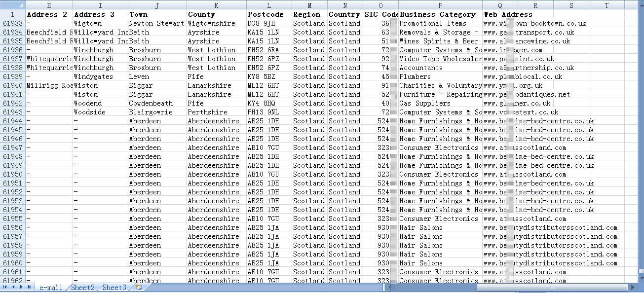Switch to Sheet3 worksheet tab
The height and width of the screenshot is (293, 644).
pyautogui.click(x=114, y=288)
